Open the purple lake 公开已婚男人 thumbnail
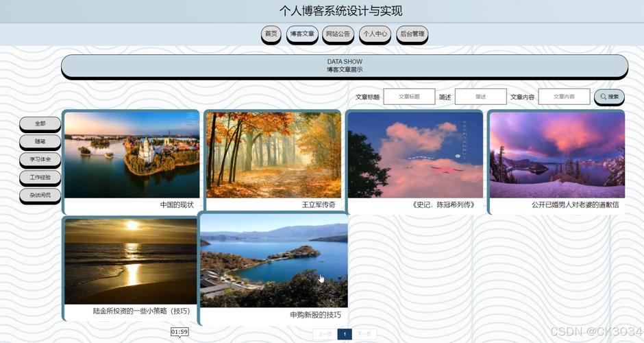Viewport: 644px width, 343px height. [558, 155]
